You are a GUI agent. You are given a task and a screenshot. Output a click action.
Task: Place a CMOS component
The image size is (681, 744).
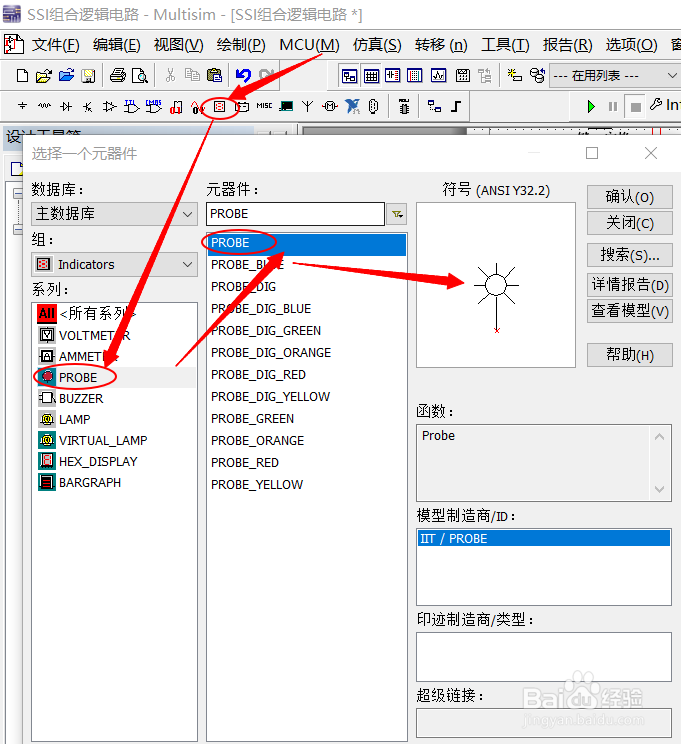tap(153, 106)
